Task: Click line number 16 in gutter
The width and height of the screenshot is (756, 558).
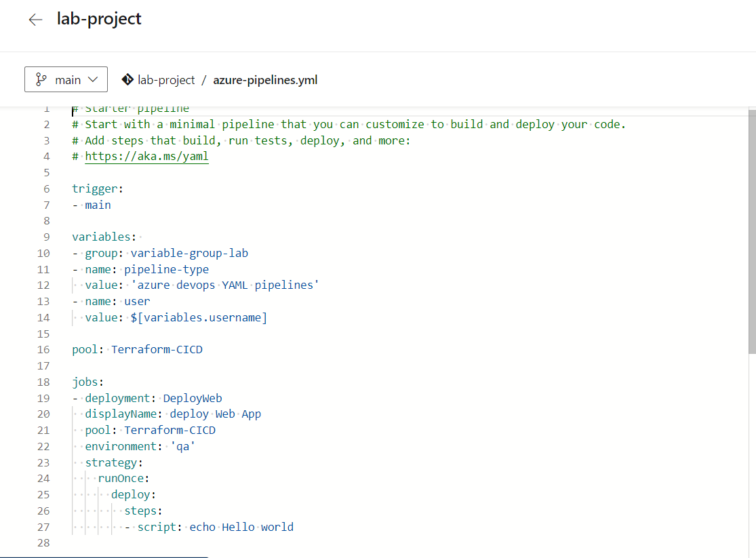Action: (43, 350)
